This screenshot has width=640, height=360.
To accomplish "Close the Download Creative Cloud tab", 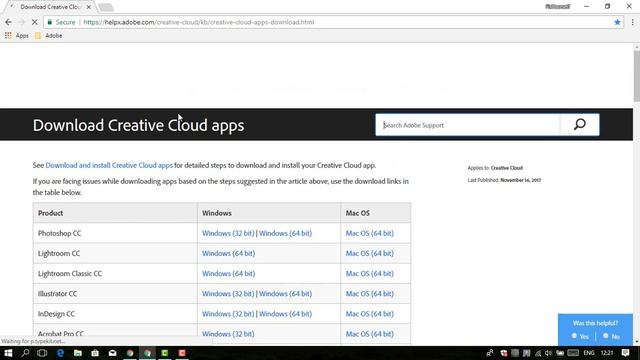I will 89,7.
